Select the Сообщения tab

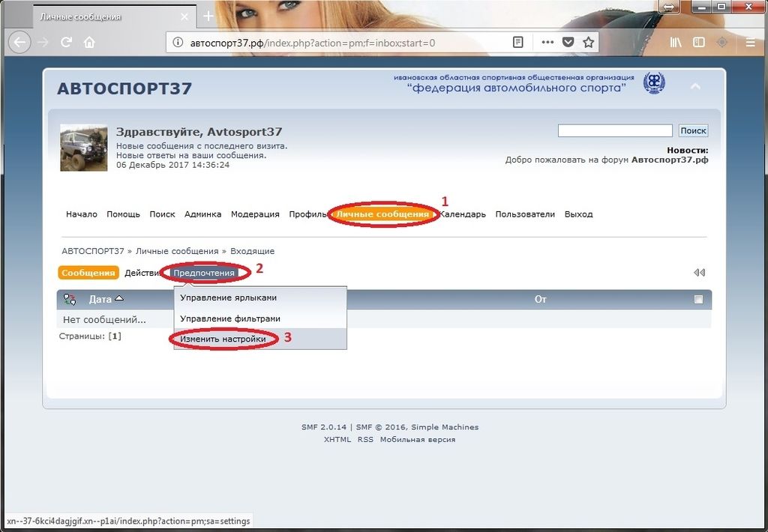pyautogui.click(x=88, y=273)
